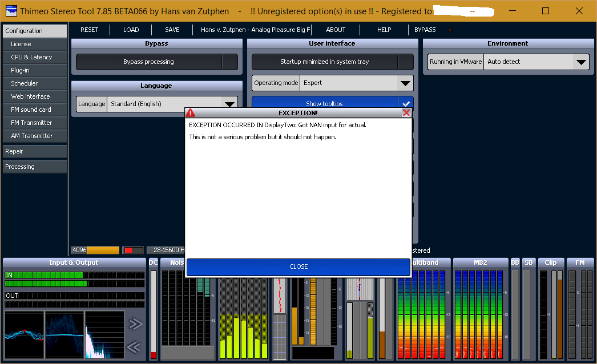Open the Clip meter panel header
Viewport: 597px width, 364px height.
tap(551, 262)
